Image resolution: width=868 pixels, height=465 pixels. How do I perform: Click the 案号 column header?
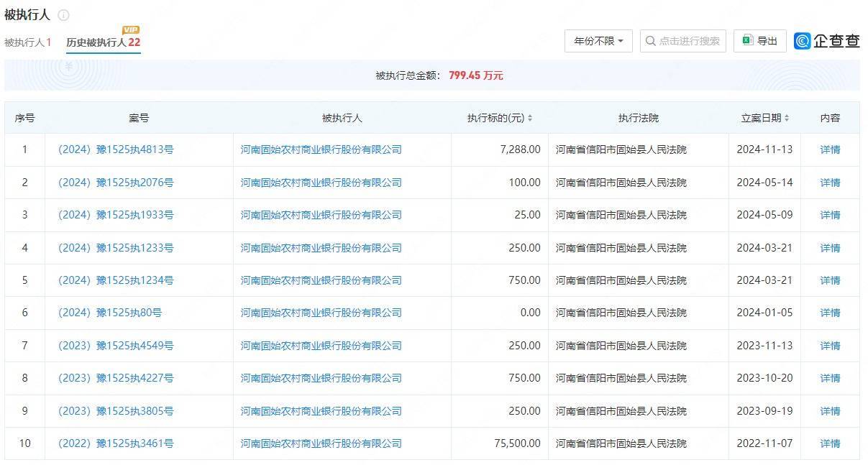tap(139, 118)
